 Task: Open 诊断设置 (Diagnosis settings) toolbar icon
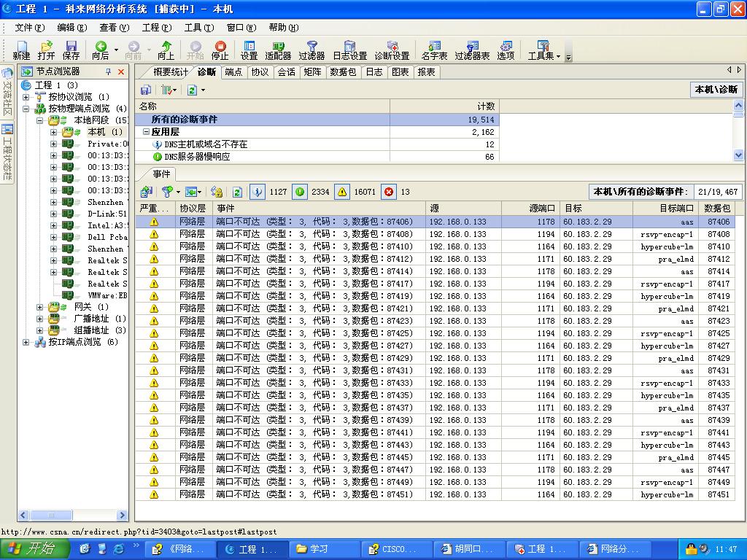pyautogui.click(x=392, y=50)
